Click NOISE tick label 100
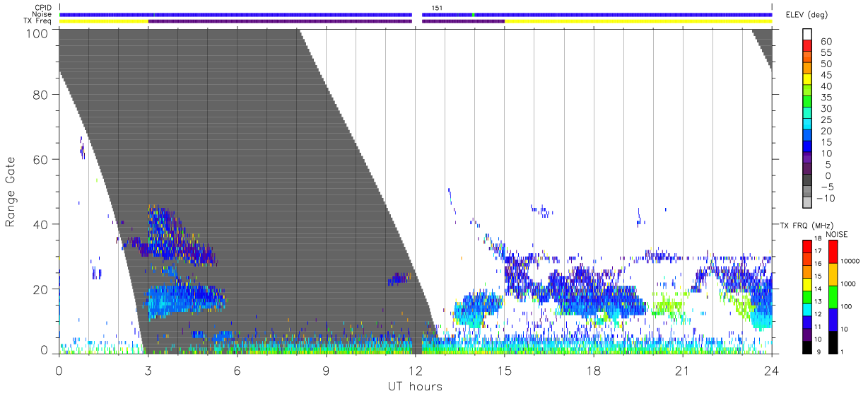Screen dimensions: 868x401 [x=846, y=306]
